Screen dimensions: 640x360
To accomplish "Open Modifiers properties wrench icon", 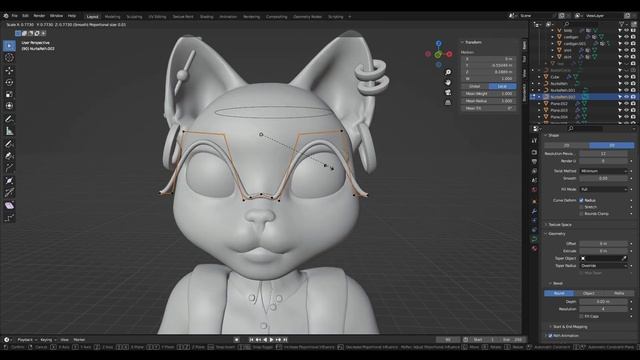I will 534,211.
